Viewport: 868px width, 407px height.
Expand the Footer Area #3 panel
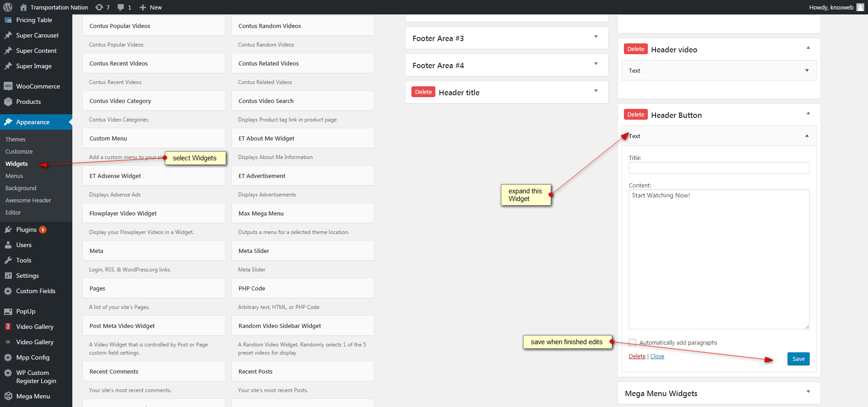point(596,37)
